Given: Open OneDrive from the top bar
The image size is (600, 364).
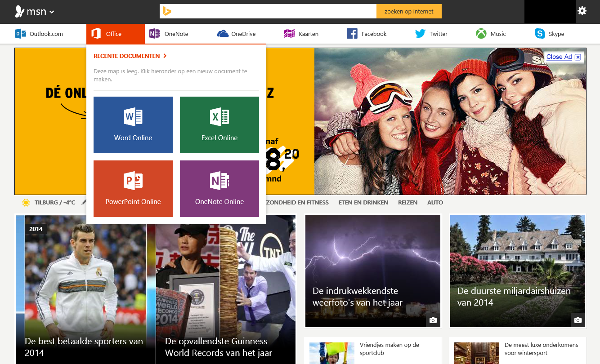Looking at the screenshot, I should [x=236, y=34].
